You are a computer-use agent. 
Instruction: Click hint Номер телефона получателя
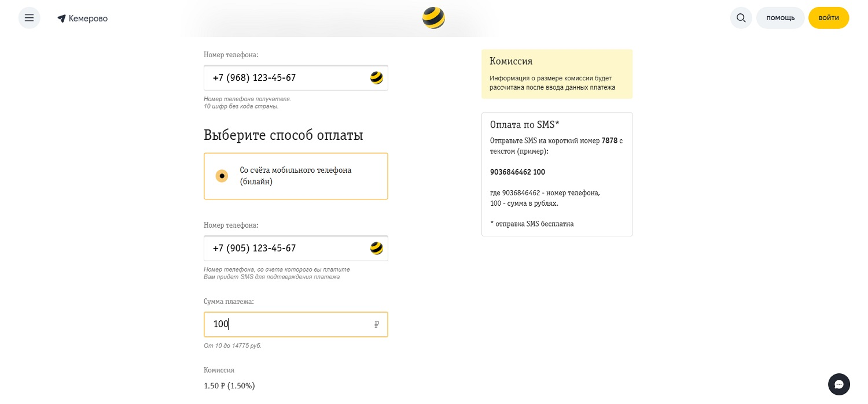(248, 99)
